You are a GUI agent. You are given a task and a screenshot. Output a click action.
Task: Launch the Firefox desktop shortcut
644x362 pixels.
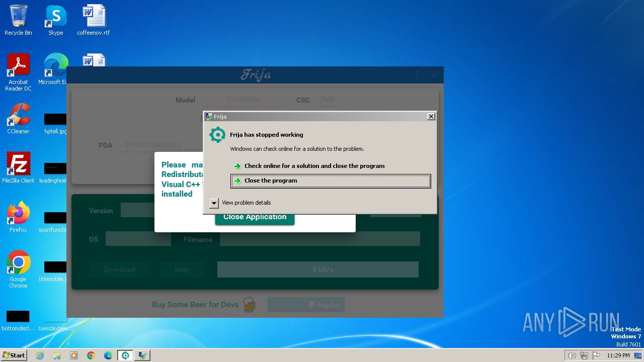pyautogui.click(x=18, y=217)
